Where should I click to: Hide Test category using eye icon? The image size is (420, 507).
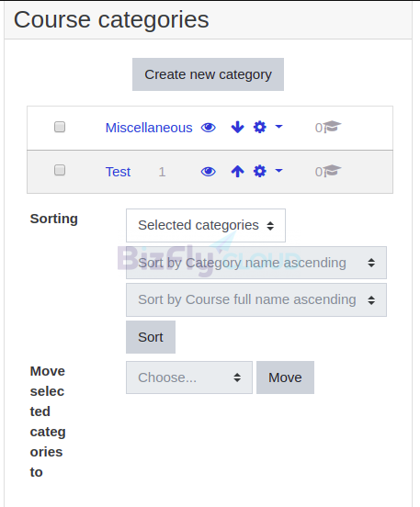tap(209, 172)
